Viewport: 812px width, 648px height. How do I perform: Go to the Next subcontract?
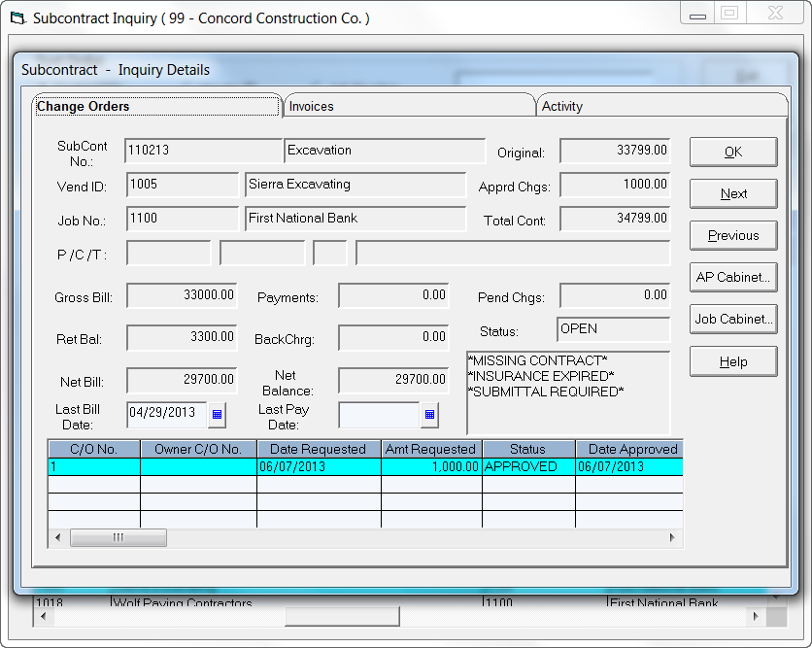[733, 193]
